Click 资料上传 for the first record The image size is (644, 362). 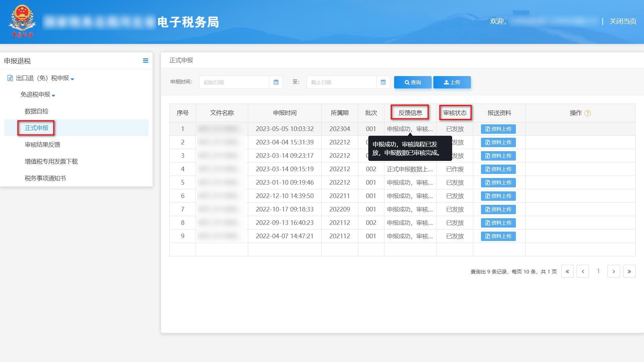click(498, 129)
